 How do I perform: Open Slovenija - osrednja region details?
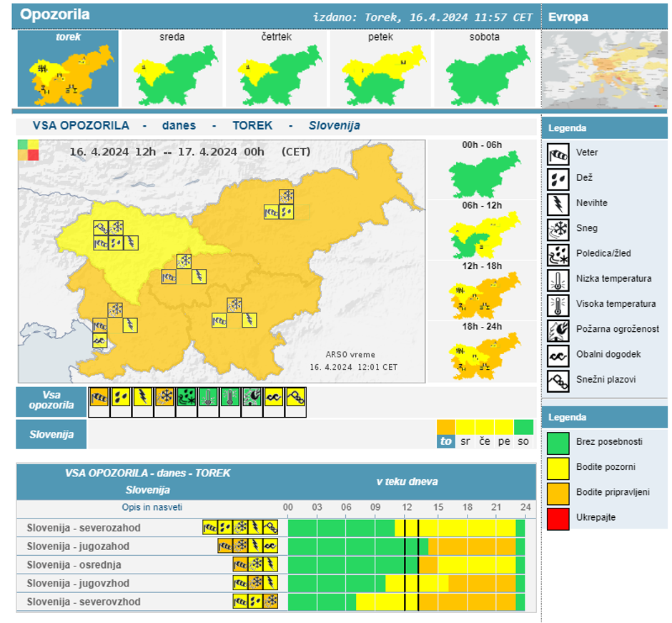point(74,565)
